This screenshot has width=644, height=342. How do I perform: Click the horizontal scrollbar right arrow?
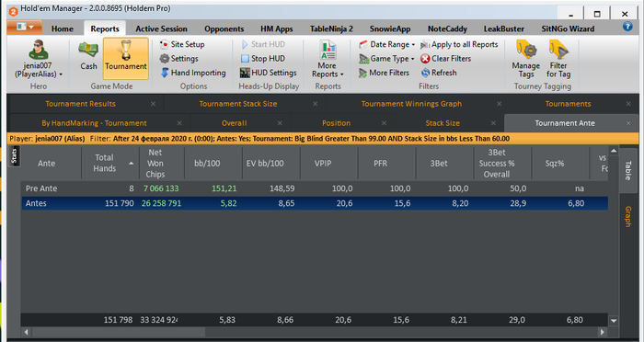[603, 332]
